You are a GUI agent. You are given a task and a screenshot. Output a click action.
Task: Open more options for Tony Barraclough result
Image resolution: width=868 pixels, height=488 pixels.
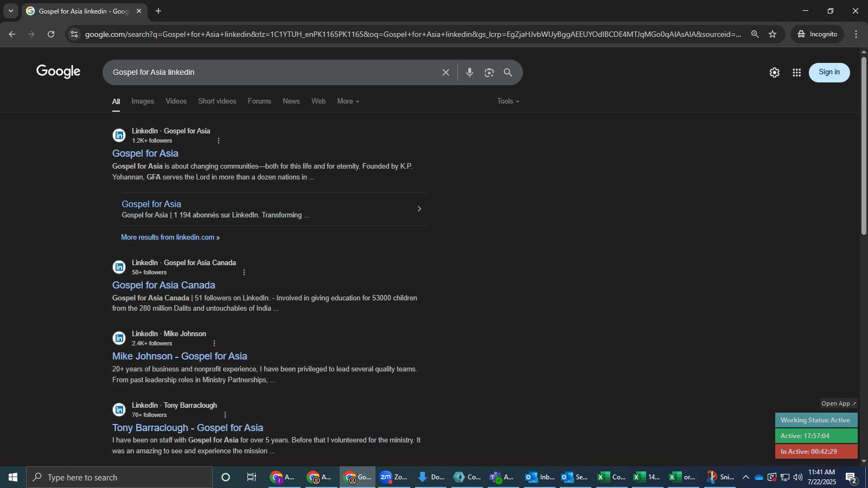[225, 415]
